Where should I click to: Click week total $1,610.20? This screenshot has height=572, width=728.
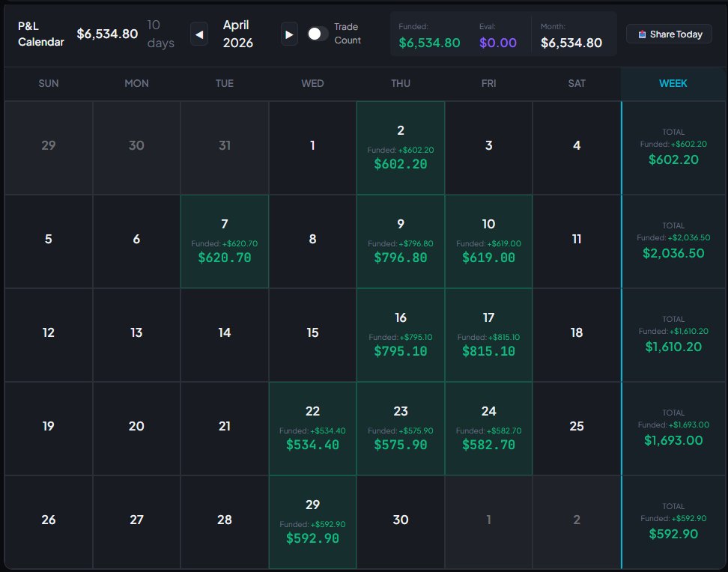[x=673, y=347]
